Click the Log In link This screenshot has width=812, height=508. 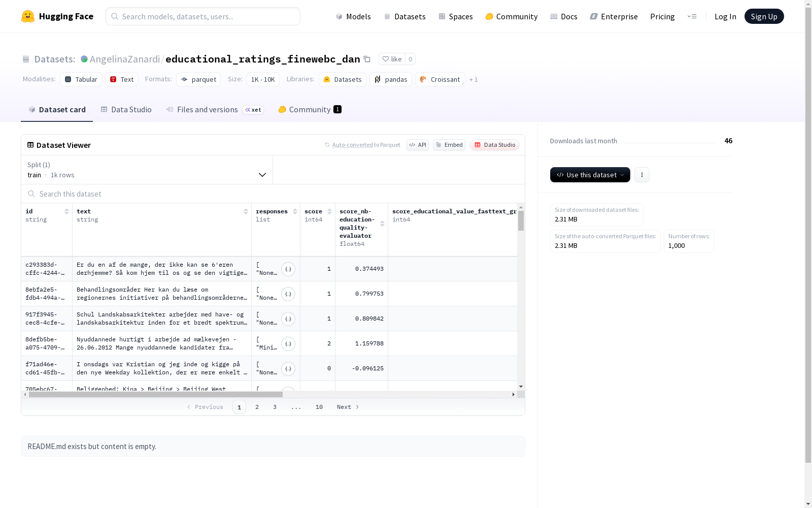coord(725,16)
